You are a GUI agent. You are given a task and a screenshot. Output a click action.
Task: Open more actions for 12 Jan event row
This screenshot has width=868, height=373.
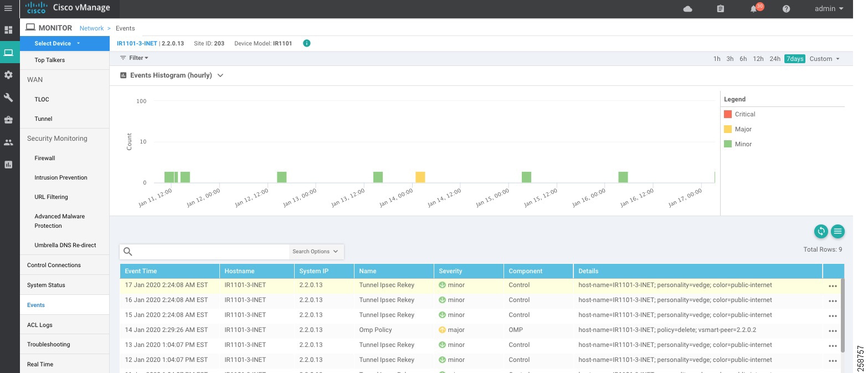click(833, 361)
